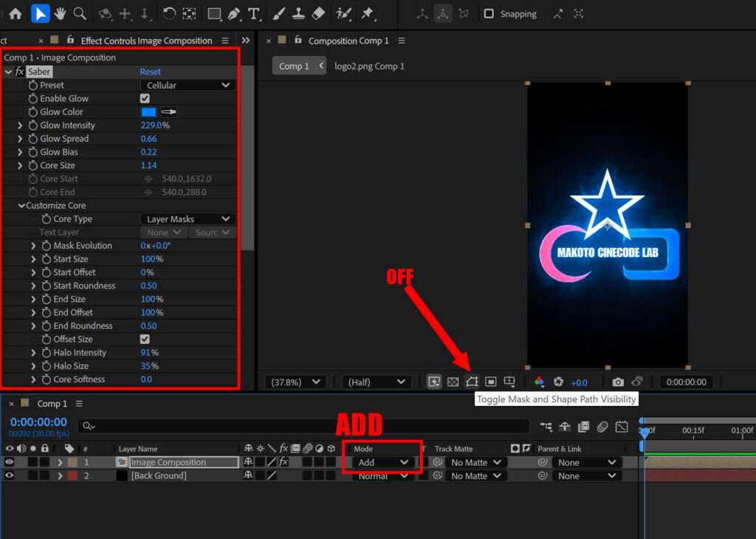Uncheck the Enable Glow checkbox
756x539 pixels.
145,98
